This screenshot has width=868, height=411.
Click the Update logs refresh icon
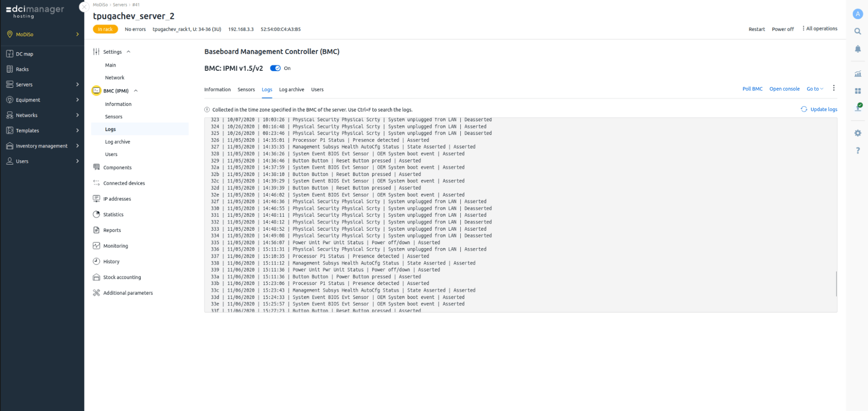coord(804,109)
